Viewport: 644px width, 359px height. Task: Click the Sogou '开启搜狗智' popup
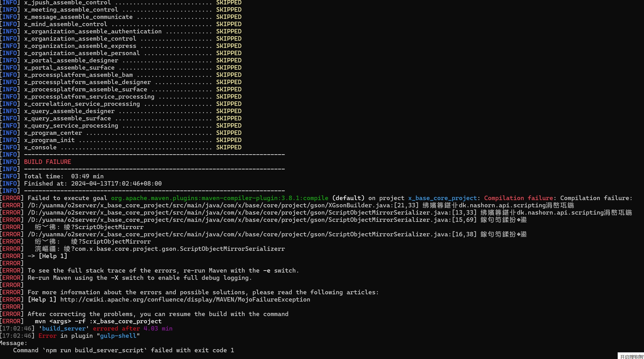click(631, 356)
